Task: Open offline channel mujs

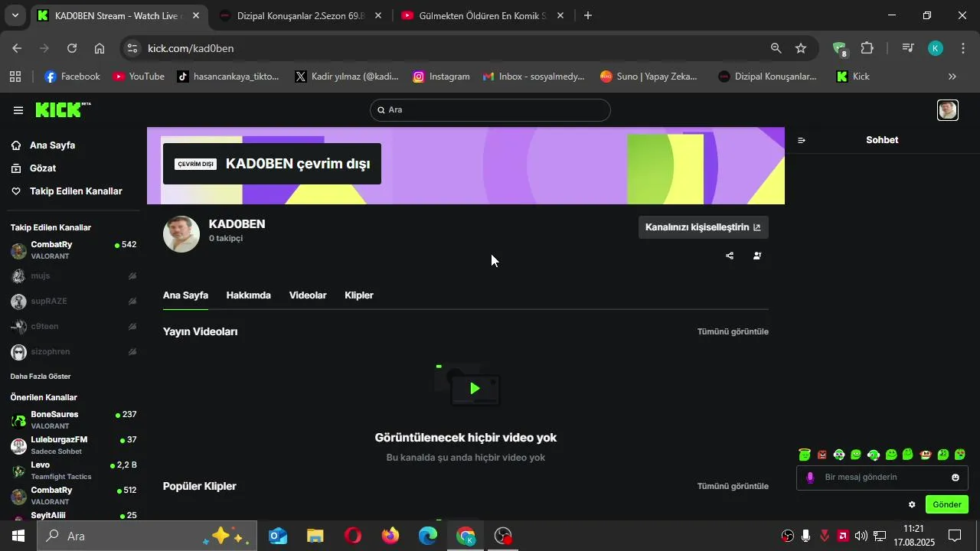Action: click(73, 275)
